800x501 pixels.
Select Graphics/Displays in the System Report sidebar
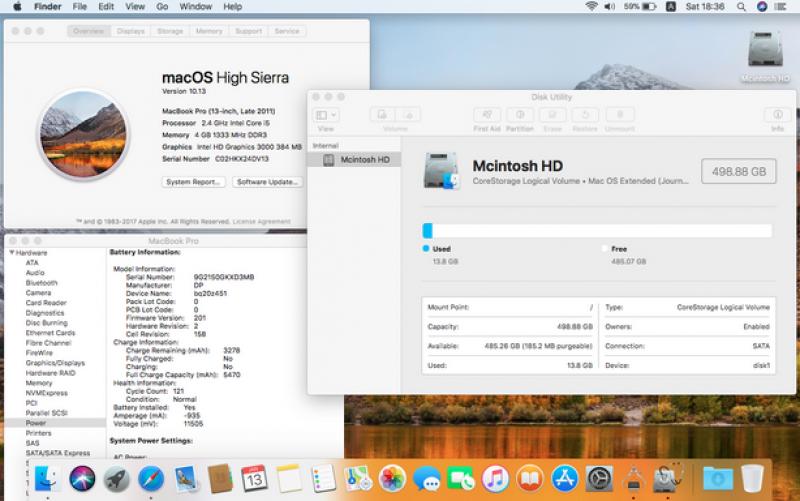(55, 363)
